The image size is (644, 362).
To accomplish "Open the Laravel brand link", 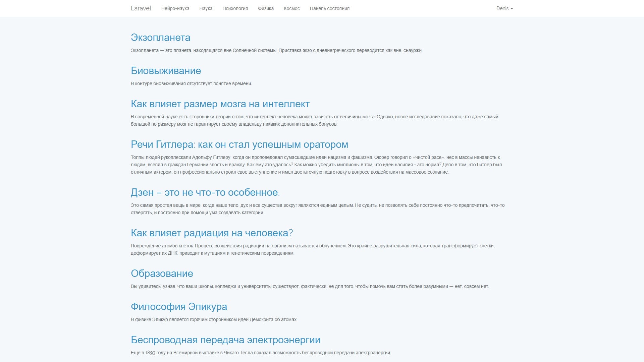I will click(x=141, y=8).
